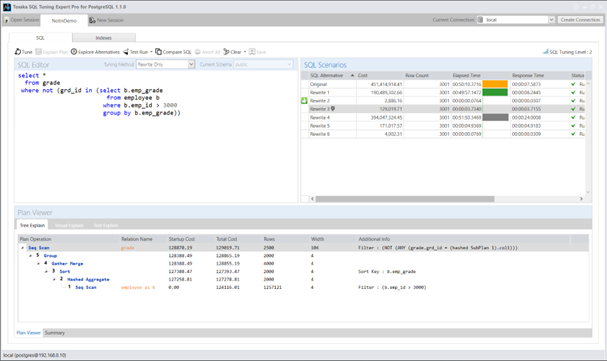Select the Plan Viewer bottom tab
Screen dimensions: 607x361
click(29, 333)
